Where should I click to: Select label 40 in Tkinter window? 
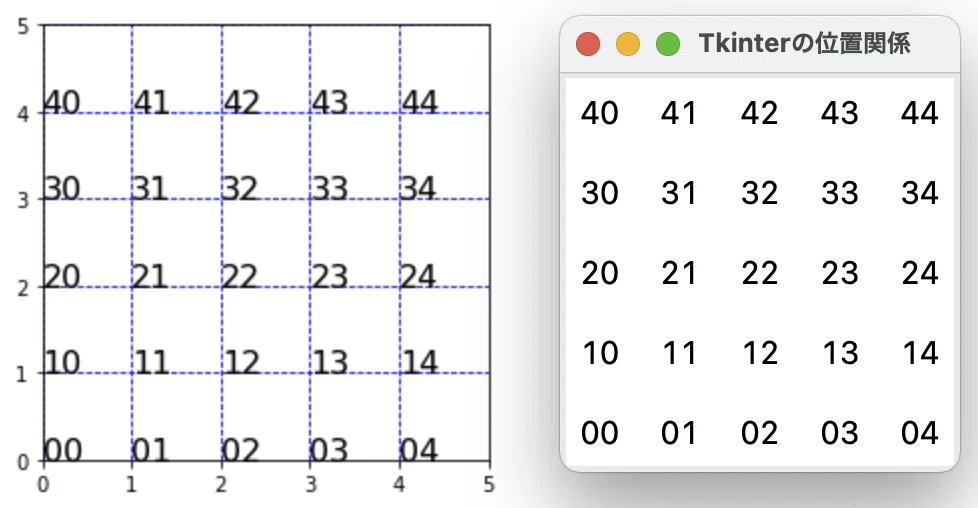(x=600, y=113)
